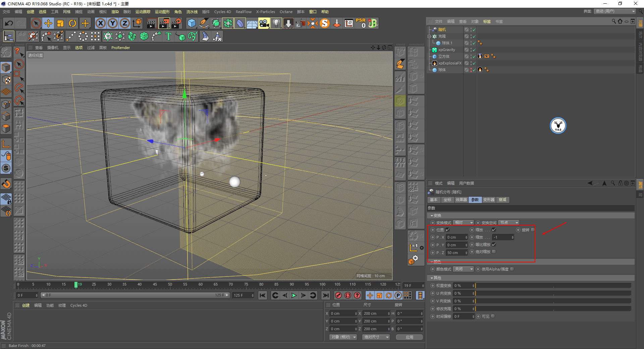The image size is (644, 349).
Task: Click the orange S plugin icon
Action: click(x=325, y=23)
